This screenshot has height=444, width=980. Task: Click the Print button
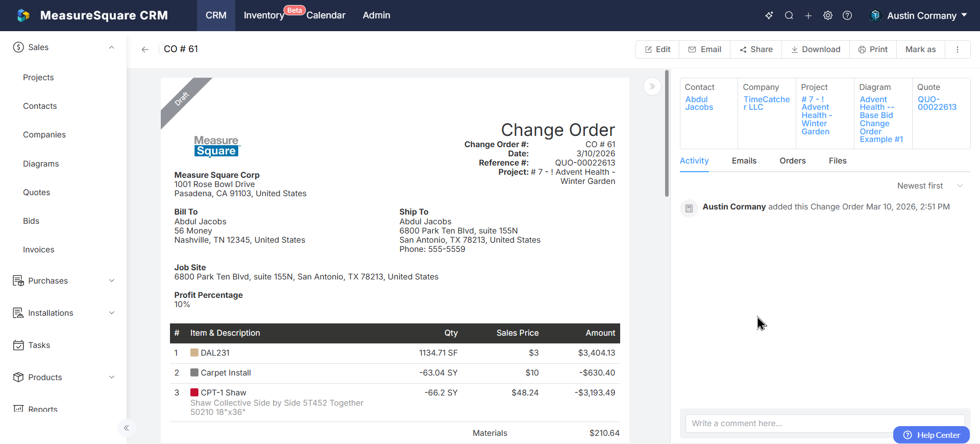tap(873, 50)
